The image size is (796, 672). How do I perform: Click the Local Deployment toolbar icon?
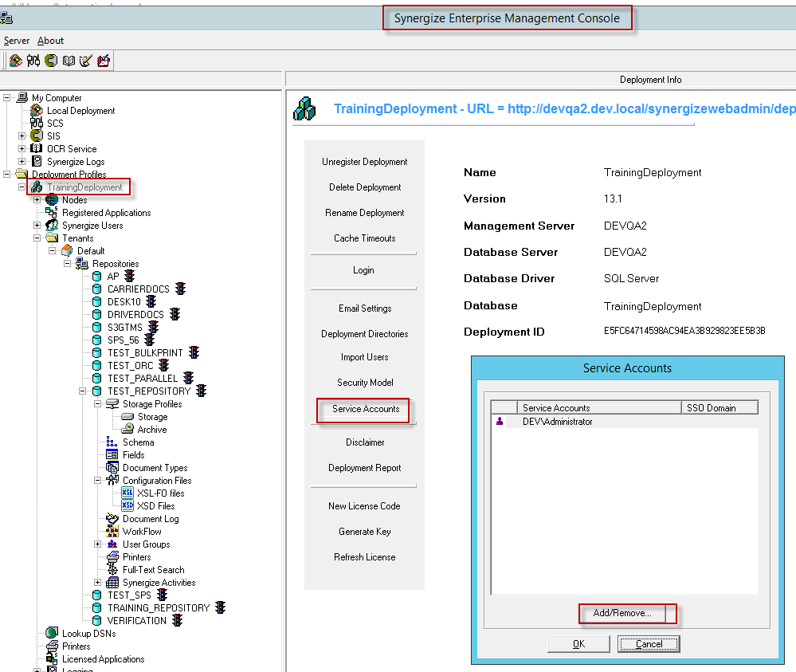15,61
